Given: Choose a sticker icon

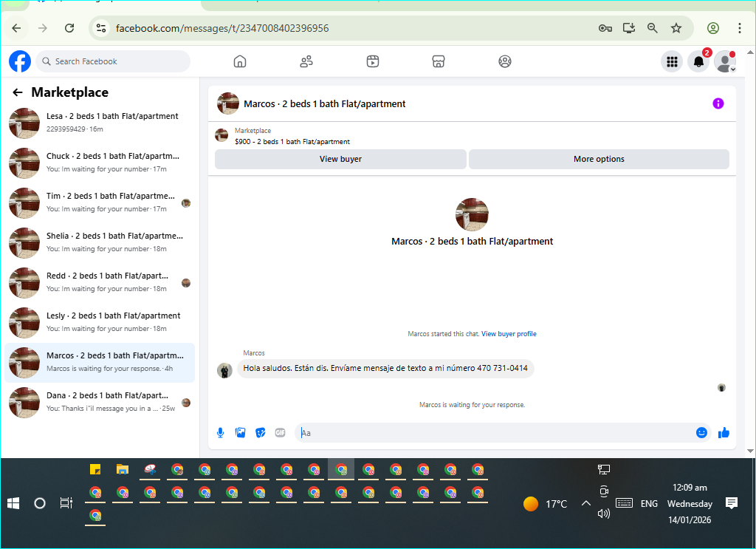Looking at the screenshot, I should (x=261, y=433).
